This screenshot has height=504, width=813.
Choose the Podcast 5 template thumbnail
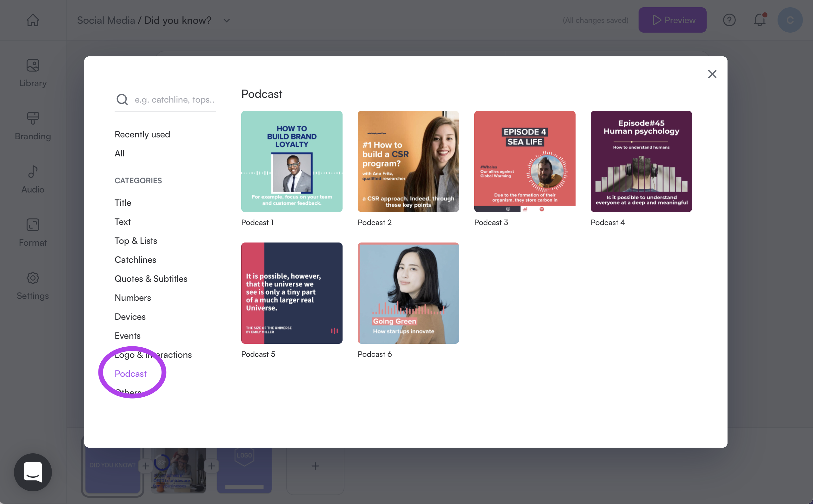[292, 293]
